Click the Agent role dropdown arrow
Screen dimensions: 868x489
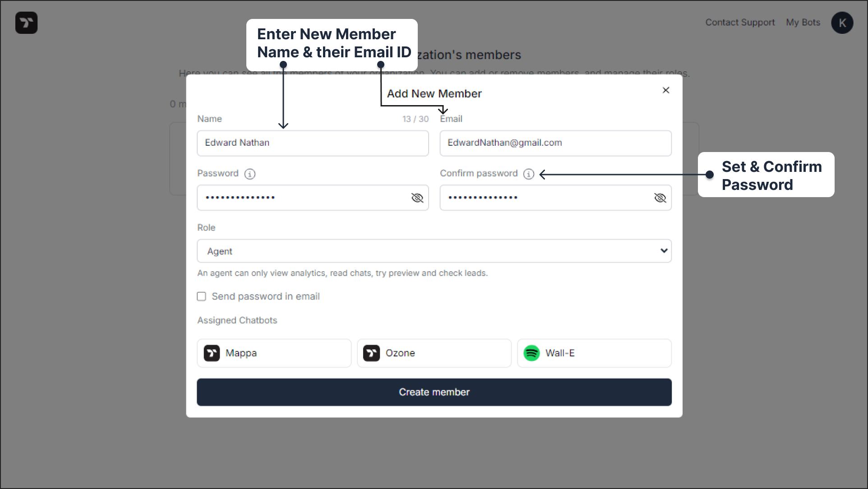(x=664, y=250)
